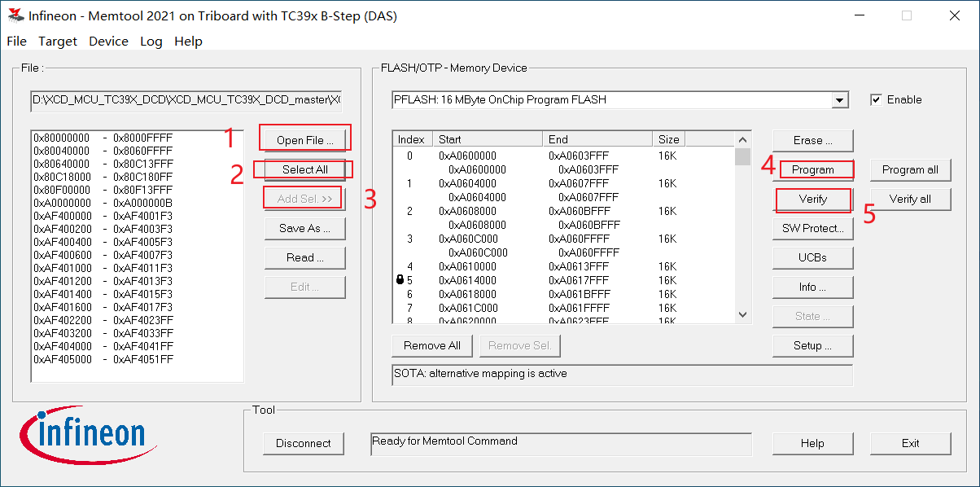
Task: Click the Read... button
Action: point(305,257)
